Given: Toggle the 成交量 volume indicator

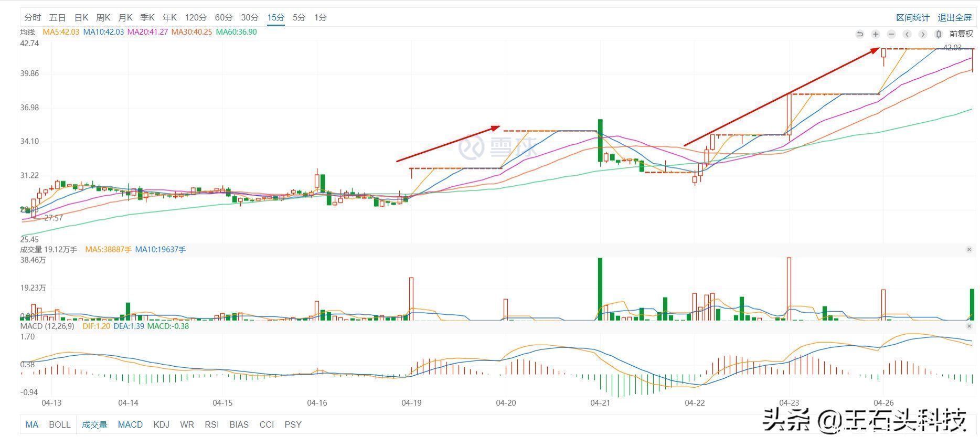Looking at the screenshot, I should (94, 424).
